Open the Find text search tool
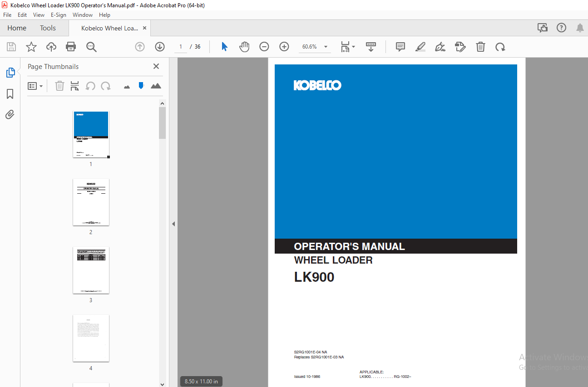Viewport: 588px width, 387px height. pos(91,47)
